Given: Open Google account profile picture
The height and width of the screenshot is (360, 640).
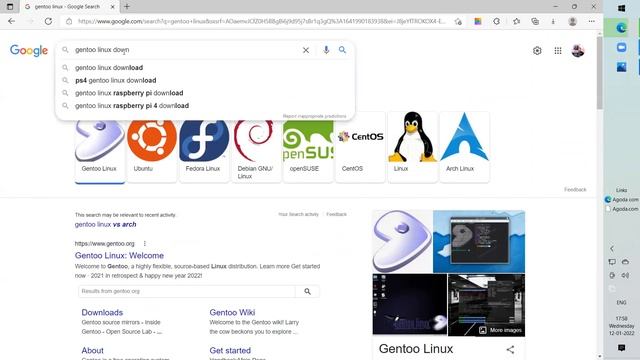Looking at the screenshot, I should [x=578, y=51].
